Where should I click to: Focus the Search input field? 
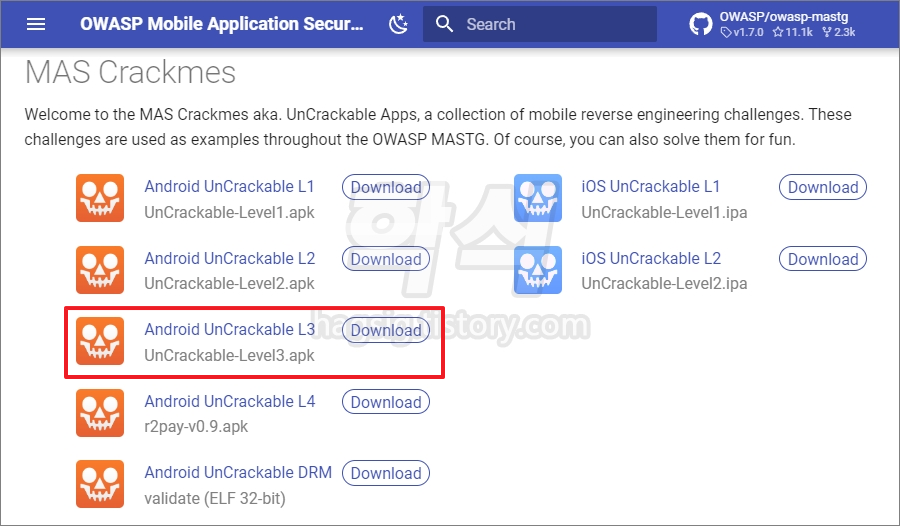540,24
